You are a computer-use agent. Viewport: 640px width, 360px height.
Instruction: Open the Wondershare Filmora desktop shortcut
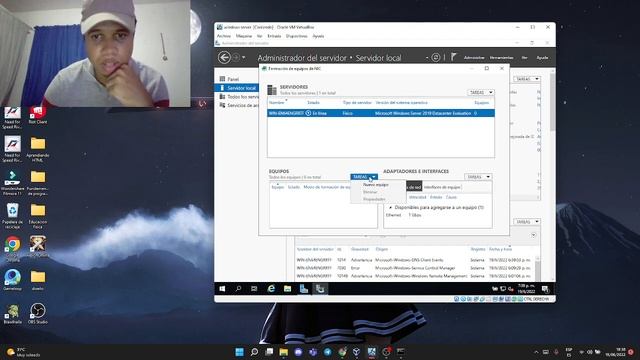point(13,182)
